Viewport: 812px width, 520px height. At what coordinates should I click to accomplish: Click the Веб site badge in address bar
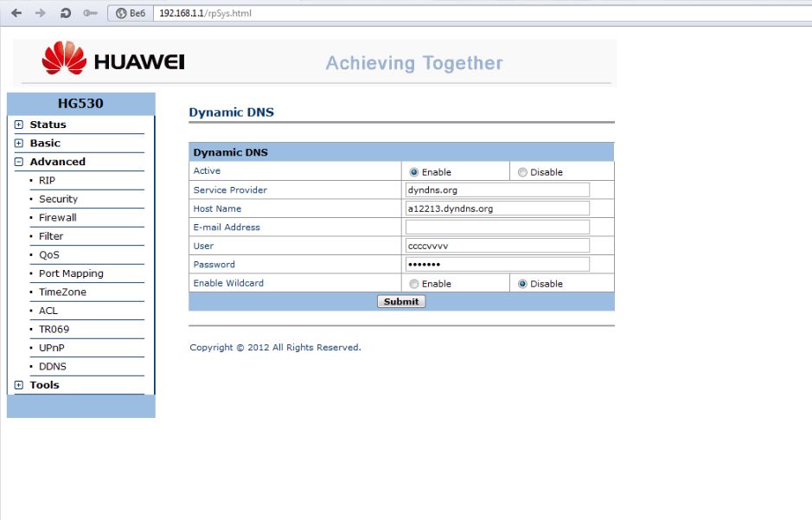coord(131,13)
